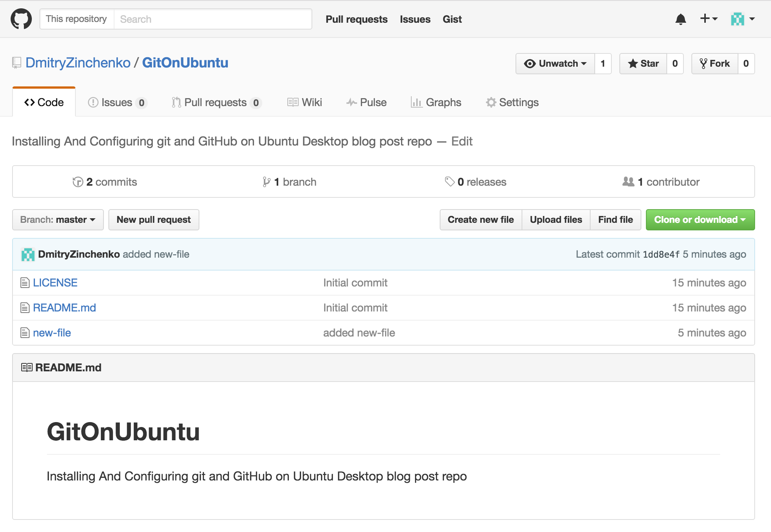771x532 pixels.
Task: Open the Clone or download dropdown
Action: [700, 220]
